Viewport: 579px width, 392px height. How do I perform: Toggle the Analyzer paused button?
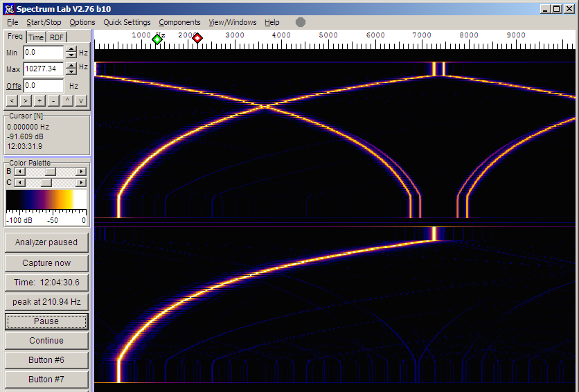46,242
